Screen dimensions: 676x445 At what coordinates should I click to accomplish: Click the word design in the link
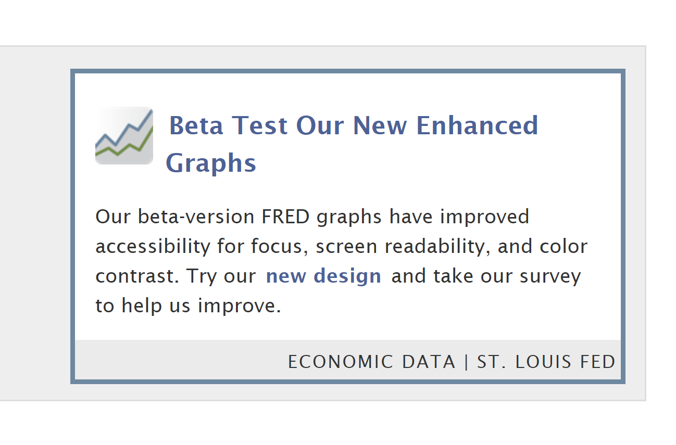click(x=347, y=276)
